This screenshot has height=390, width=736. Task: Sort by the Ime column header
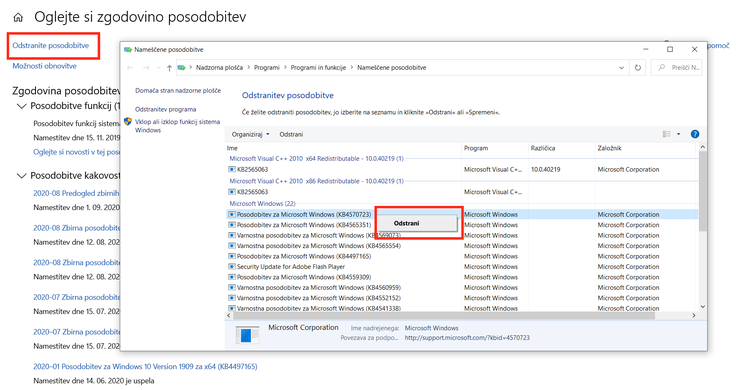343,148
